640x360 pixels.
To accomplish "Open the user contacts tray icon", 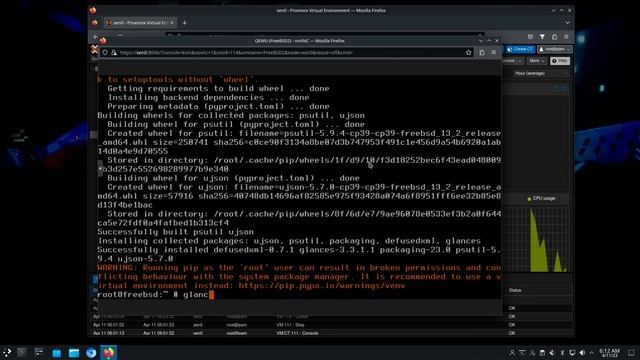I will tap(512, 353).
